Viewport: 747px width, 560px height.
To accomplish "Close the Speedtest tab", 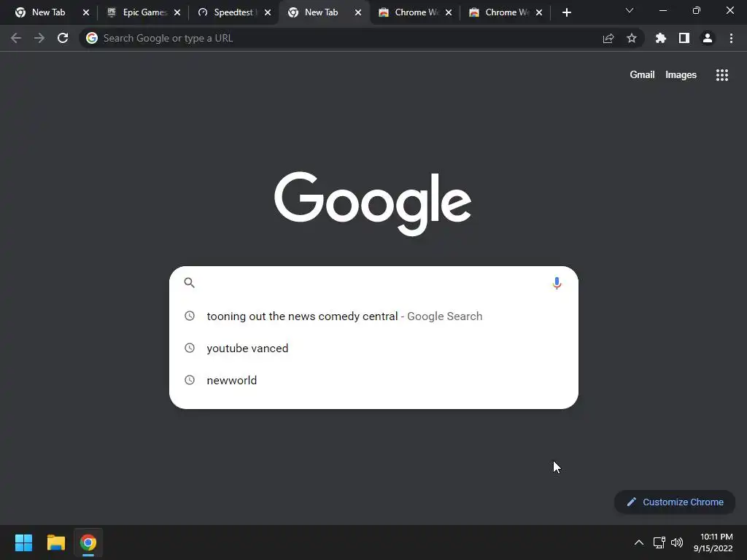I will [x=268, y=13].
